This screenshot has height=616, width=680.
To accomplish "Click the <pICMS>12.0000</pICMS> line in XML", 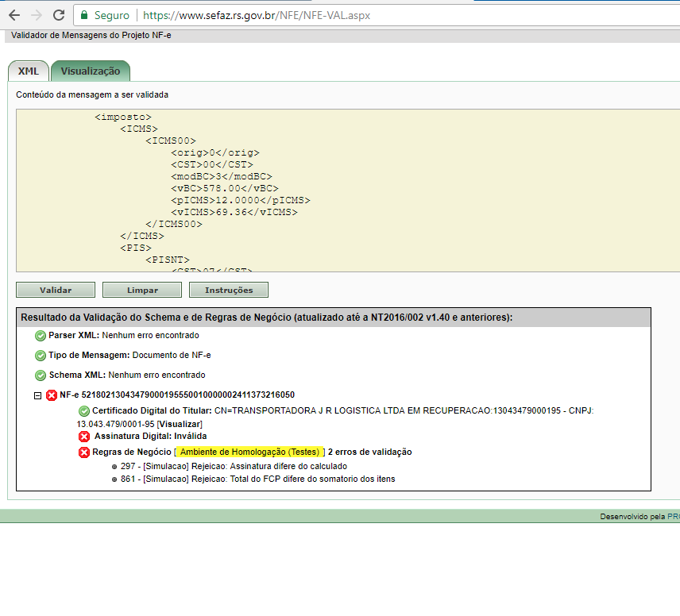I will point(241,200).
